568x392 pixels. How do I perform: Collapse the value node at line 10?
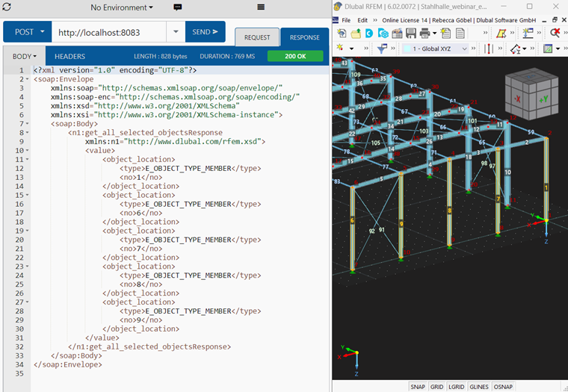[27, 151]
